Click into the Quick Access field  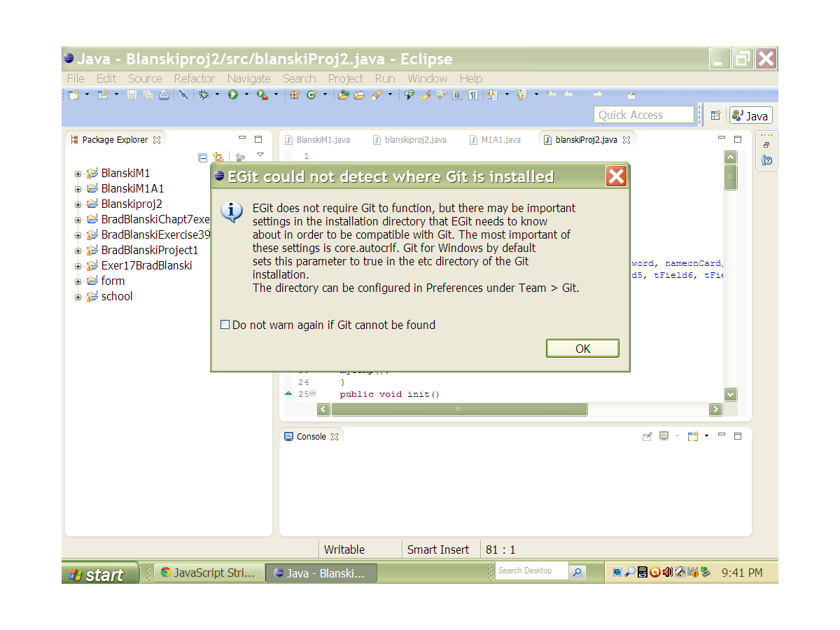[x=644, y=115]
